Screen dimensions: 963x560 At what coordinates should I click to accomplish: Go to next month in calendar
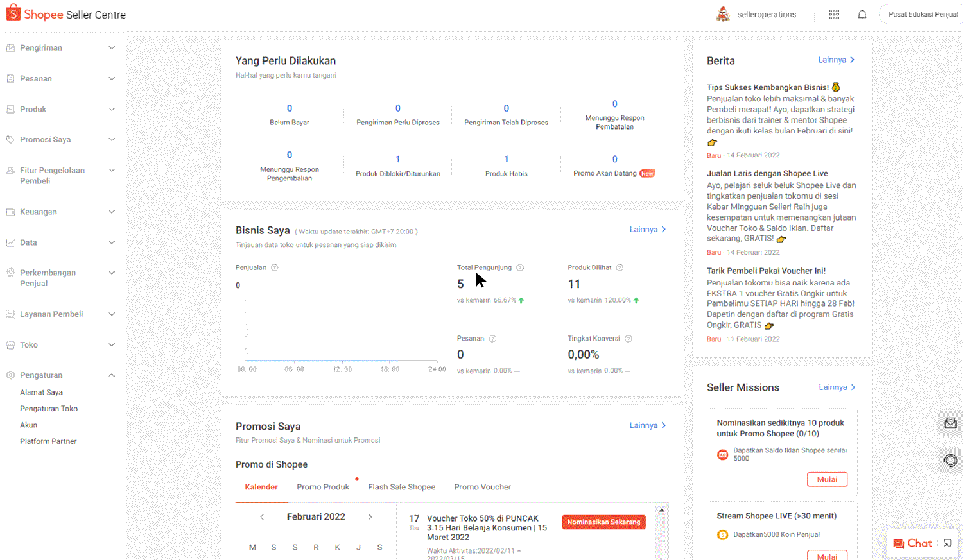[x=370, y=517]
